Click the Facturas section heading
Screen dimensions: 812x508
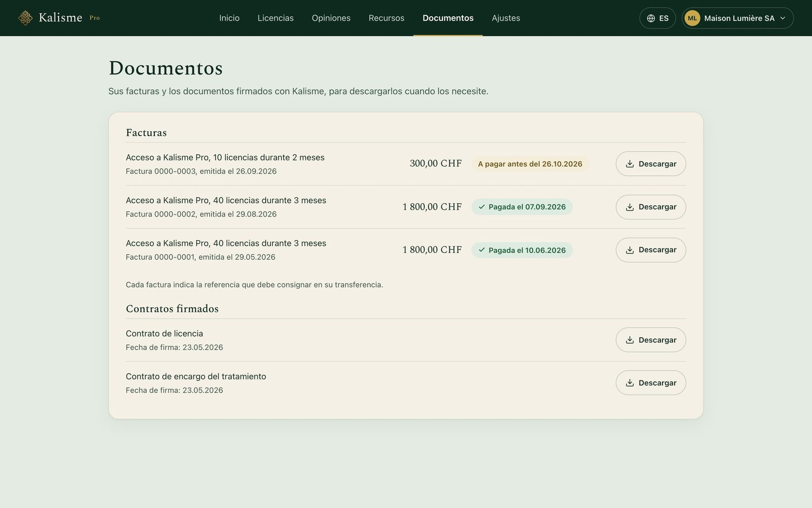(x=146, y=133)
